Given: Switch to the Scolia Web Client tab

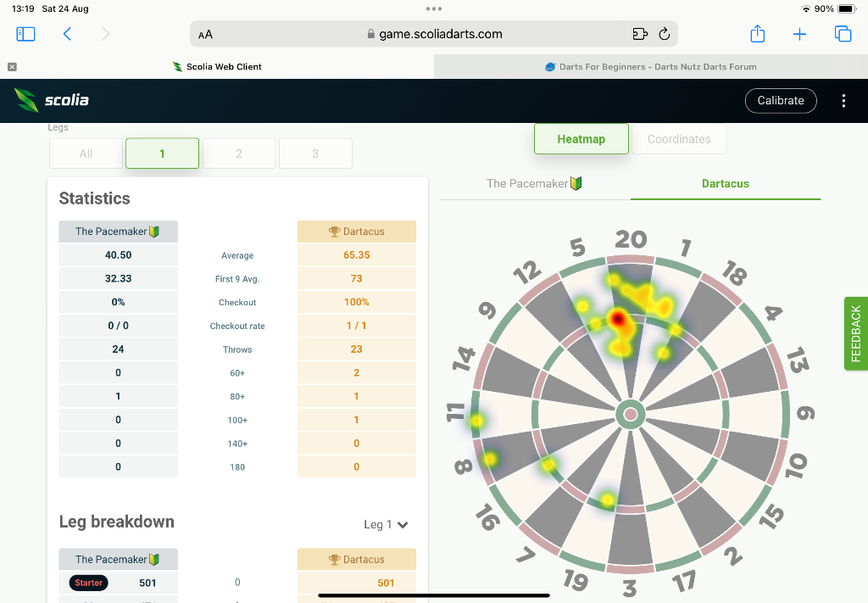Looking at the screenshot, I should [x=217, y=66].
